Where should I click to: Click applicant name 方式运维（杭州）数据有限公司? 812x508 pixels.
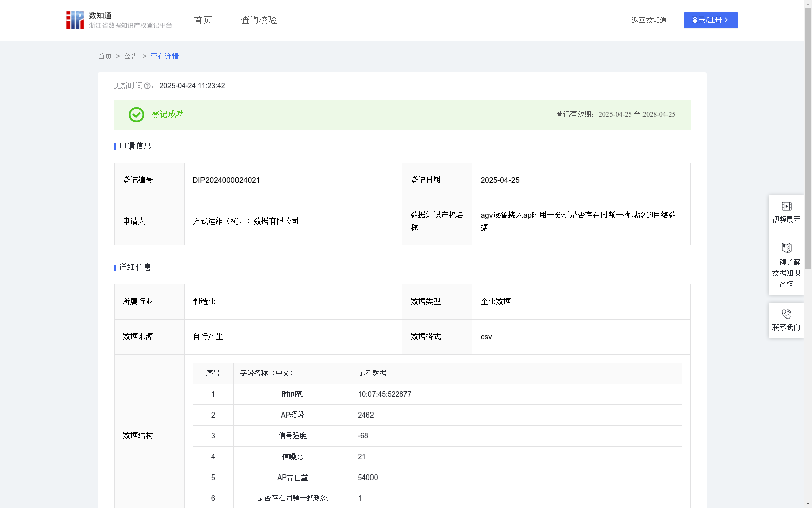246,221
